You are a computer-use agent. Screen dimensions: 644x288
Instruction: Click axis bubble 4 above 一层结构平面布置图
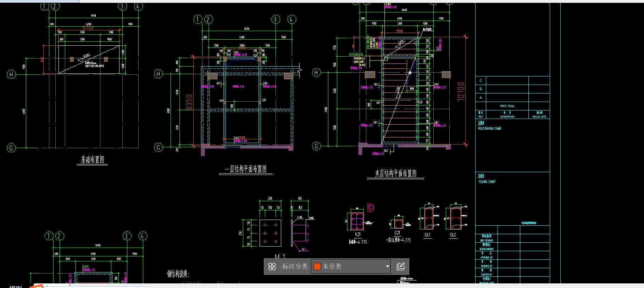[x=292, y=19]
